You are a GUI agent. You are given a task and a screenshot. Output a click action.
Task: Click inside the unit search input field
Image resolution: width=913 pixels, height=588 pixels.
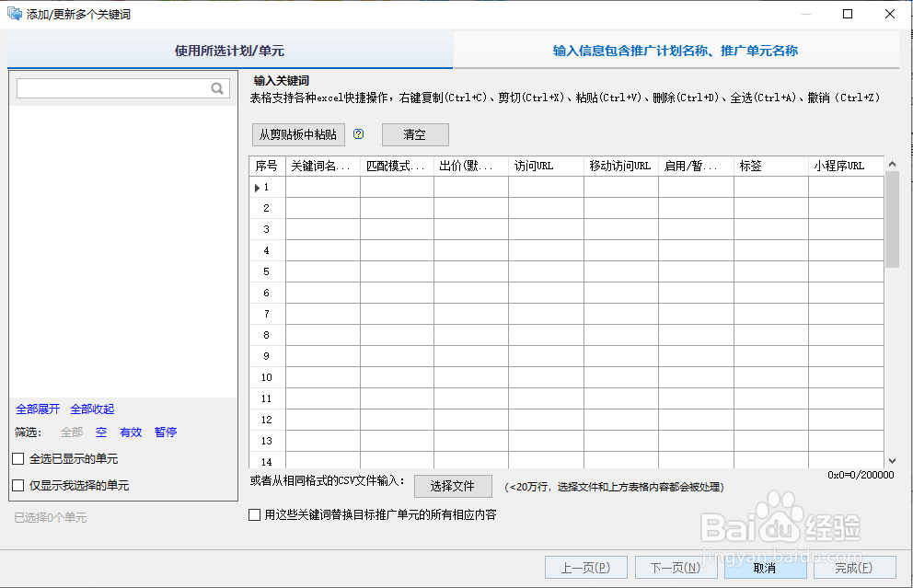(110, 87)
